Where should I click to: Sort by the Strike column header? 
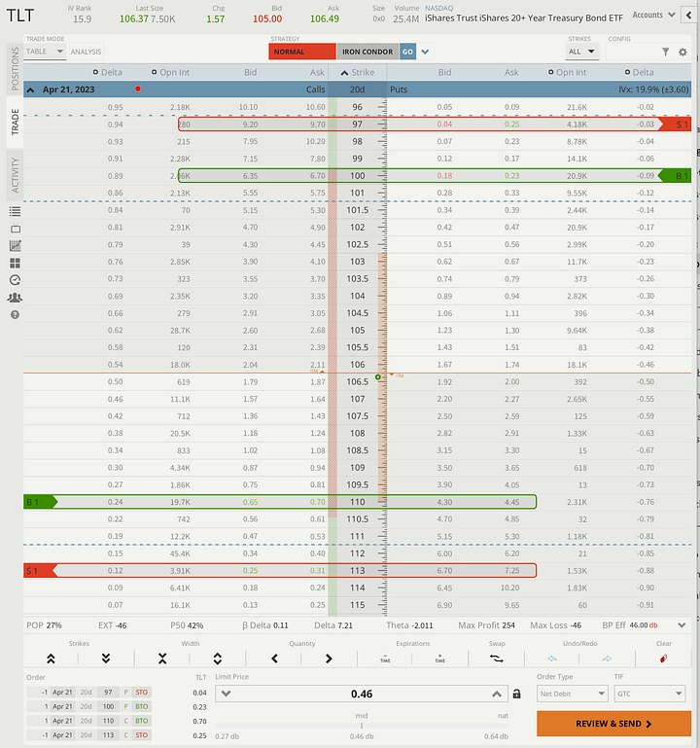(x=357, y=72)
